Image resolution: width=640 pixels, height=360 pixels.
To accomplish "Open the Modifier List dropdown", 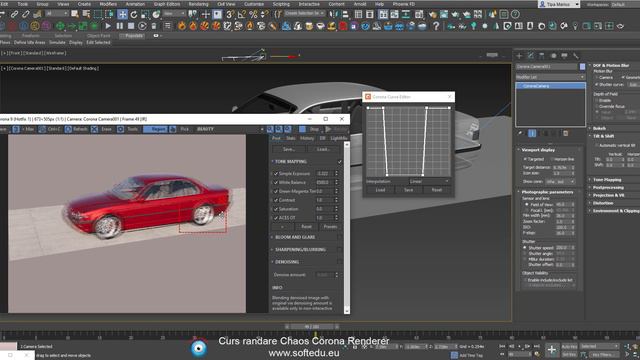I will coord(550,77).
